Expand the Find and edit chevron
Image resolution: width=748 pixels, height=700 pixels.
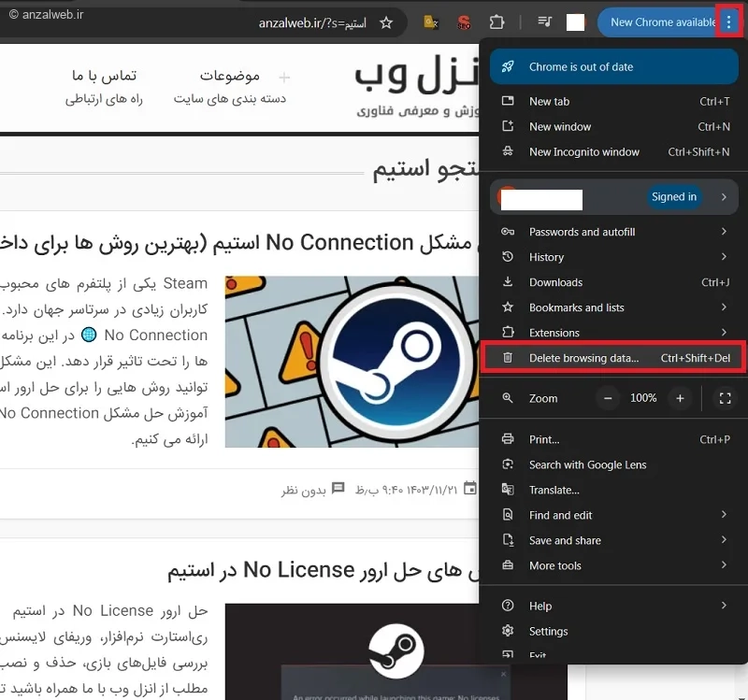click(x=724, y=515)
